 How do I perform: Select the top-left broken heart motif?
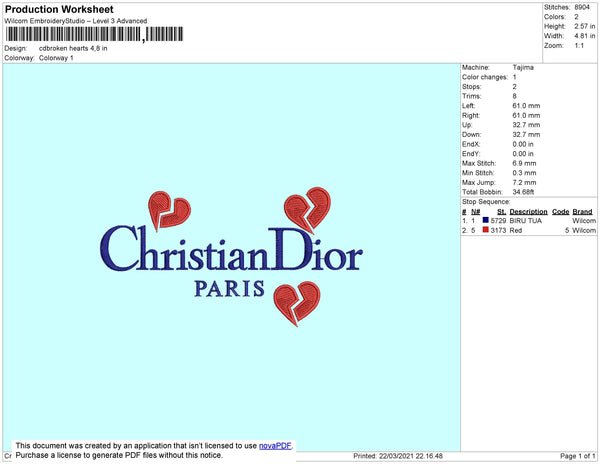point(169,211)
